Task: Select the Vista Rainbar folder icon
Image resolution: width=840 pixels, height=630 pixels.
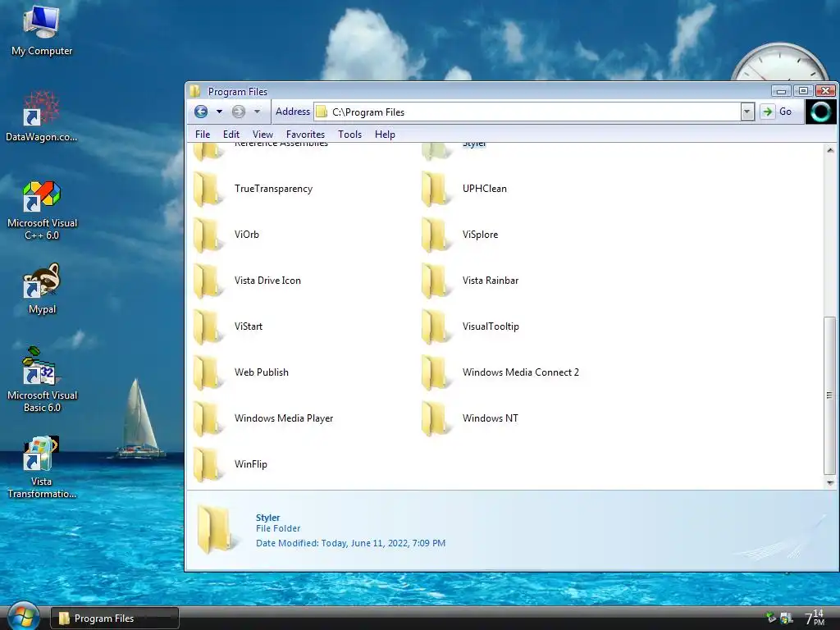Action: 436,281
